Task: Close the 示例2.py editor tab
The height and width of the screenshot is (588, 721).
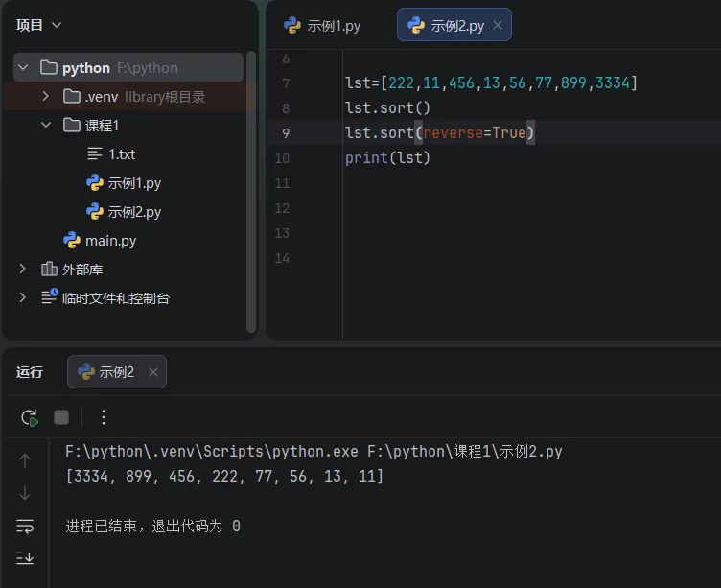Action: tap(498, 25)
